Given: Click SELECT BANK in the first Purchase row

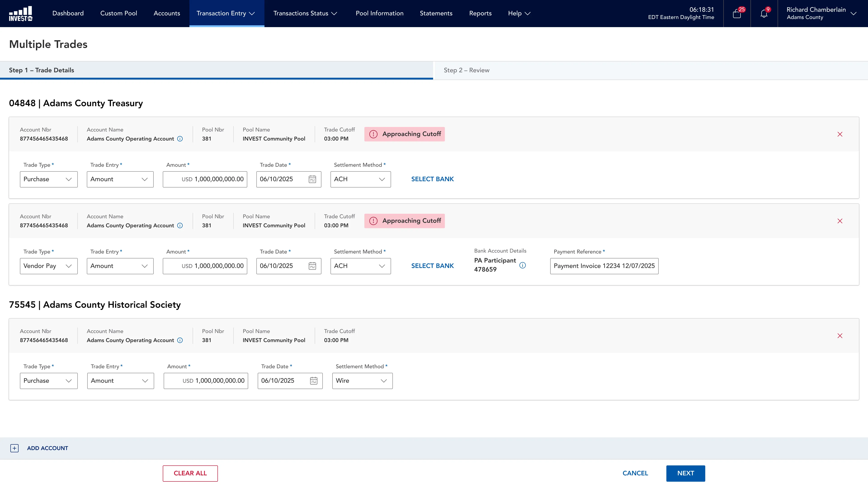Looking at the screenshot, I should point(432,179).
